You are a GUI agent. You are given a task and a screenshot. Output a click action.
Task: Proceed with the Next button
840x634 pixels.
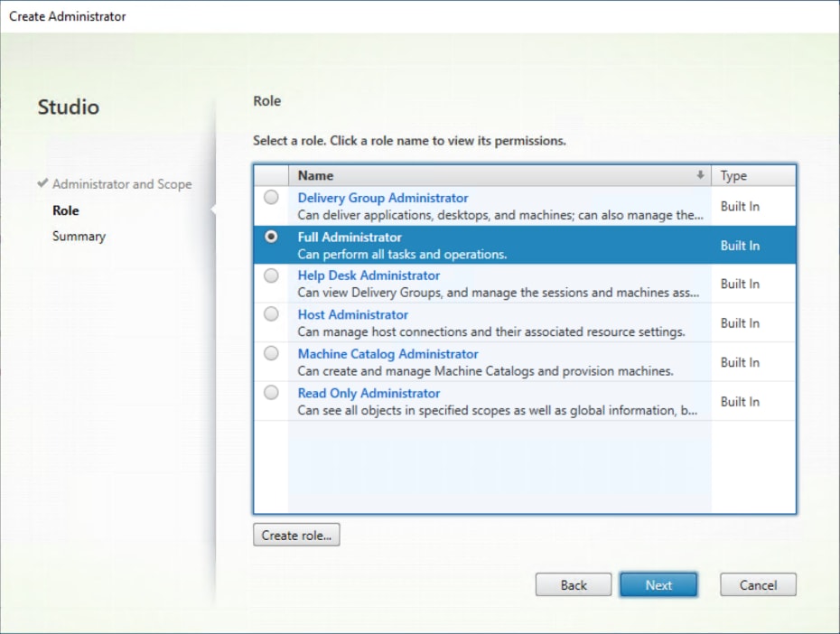coord(658,584)
